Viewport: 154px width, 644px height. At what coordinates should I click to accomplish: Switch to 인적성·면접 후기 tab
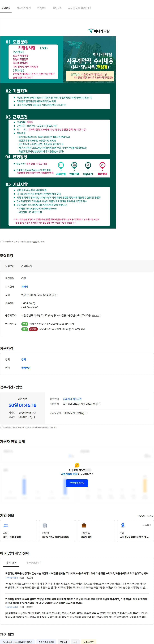point(34,563)
